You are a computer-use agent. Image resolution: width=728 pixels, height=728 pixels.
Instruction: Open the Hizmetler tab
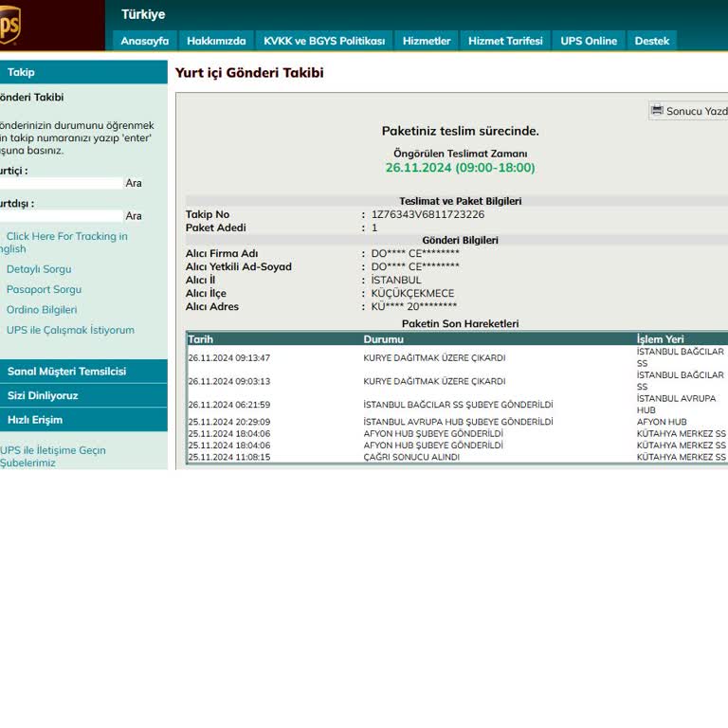tap(427, 41)
